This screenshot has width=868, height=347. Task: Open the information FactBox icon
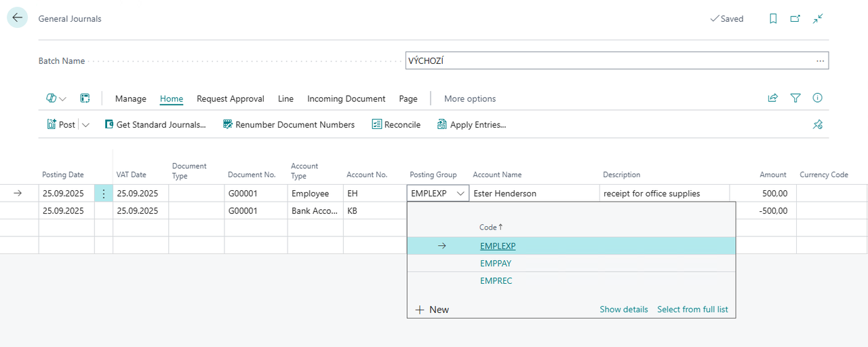tap(818, 98)
